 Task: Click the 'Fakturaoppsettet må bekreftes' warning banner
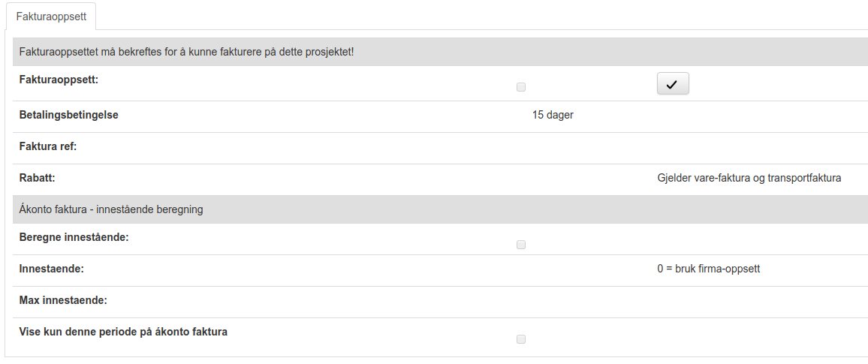click(x=186, y=52)
